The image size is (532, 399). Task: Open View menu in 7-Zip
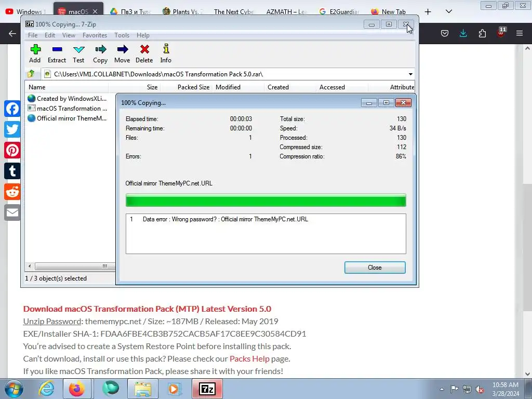tap(69, 35)
